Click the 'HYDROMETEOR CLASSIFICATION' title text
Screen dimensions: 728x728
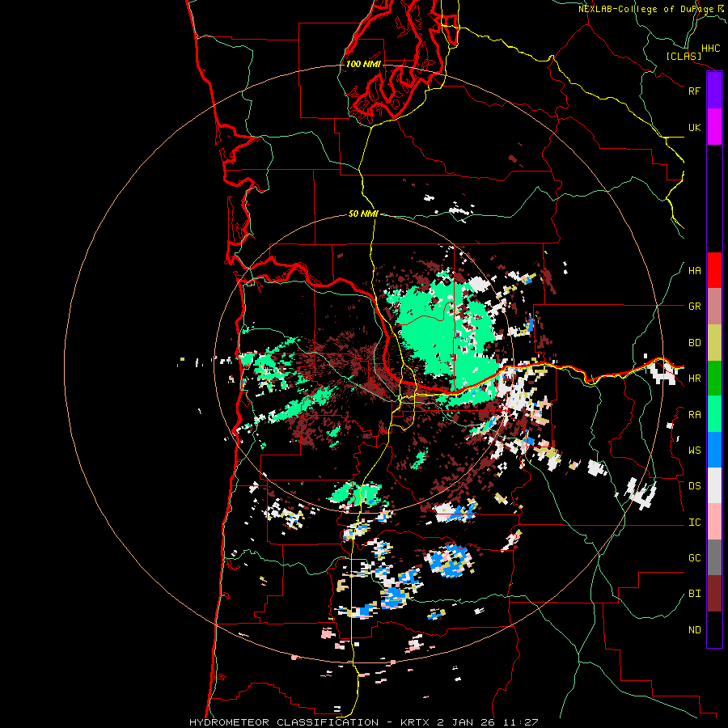(284, 722)
